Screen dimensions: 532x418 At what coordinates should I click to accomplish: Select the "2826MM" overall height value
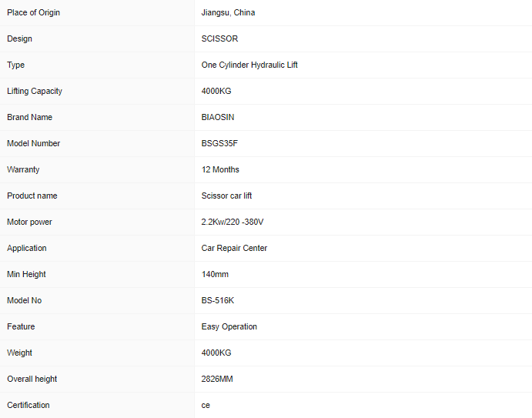(x=217, y=379)
